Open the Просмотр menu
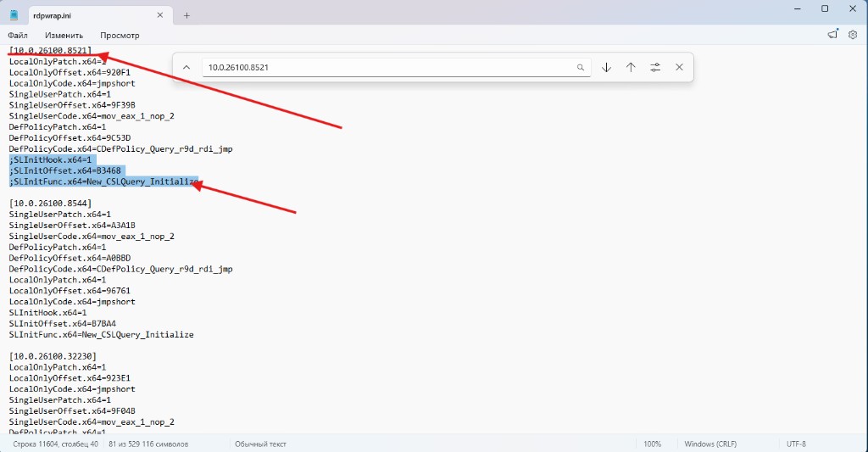The image size is (868, 452). pos(120,36)
